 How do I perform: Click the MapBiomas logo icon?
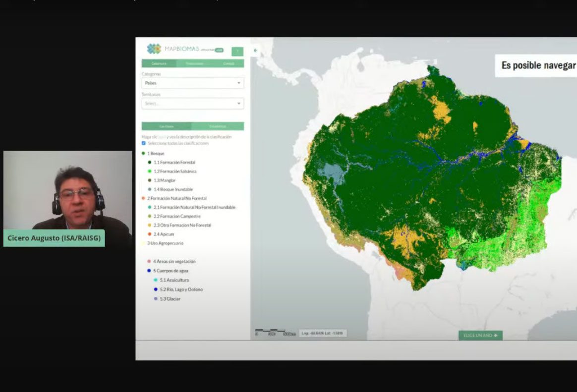point(154,49)
